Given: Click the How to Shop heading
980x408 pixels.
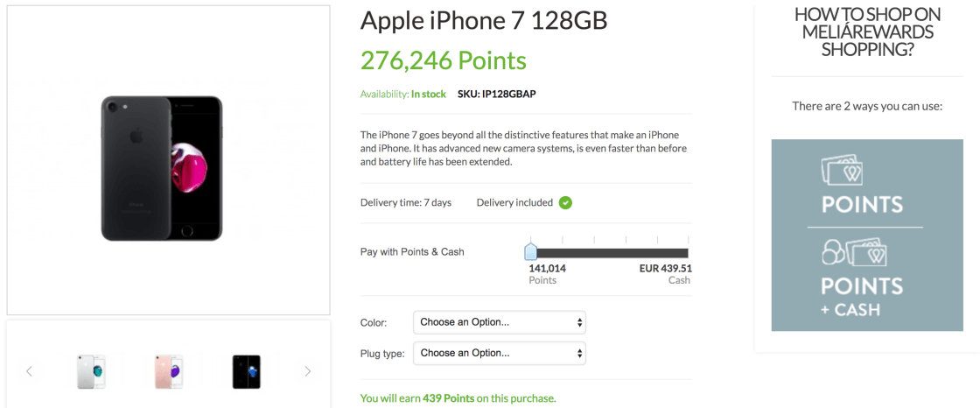Looking at the screenshot, I should (867, 32).
